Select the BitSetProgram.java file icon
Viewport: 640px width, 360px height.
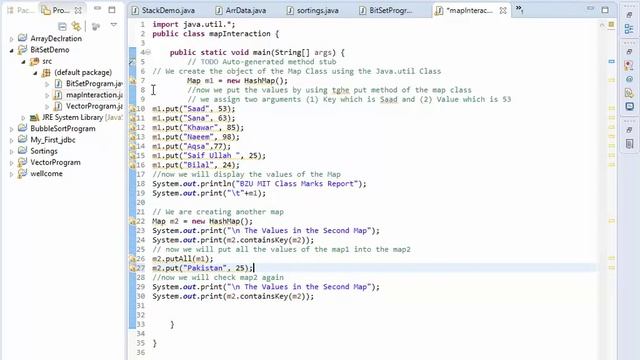tap(58, 84)
